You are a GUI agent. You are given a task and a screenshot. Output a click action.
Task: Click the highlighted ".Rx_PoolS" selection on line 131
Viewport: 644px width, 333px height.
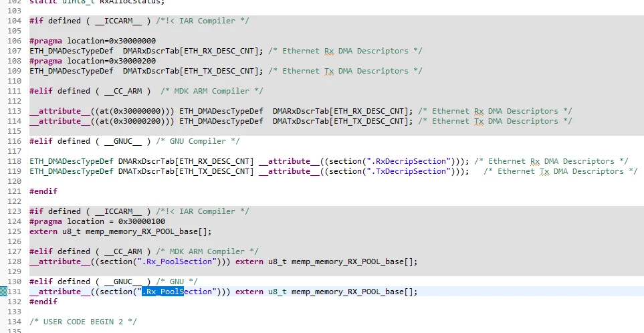(163, 292)
